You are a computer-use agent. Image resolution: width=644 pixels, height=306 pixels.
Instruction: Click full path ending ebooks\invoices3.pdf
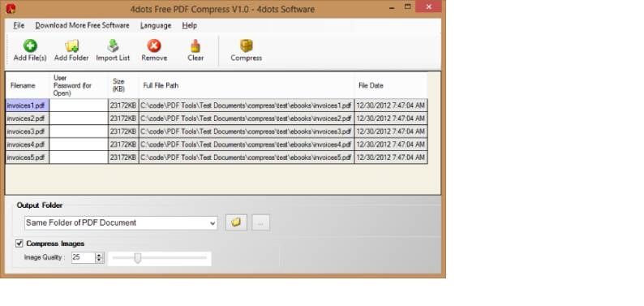pos(247,131)
